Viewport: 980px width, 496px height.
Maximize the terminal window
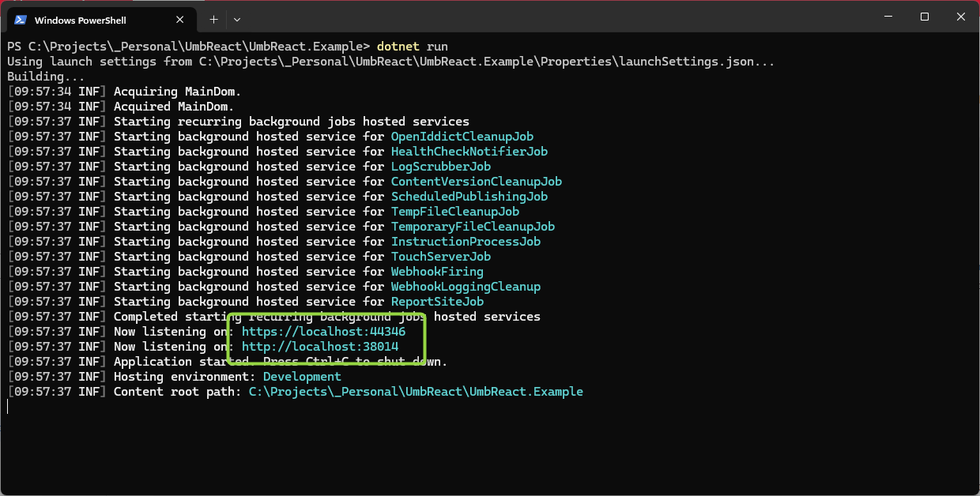click(x=924, y=17)
